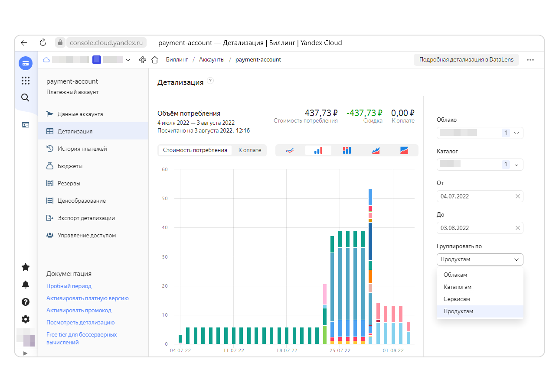Open Данные аккаунта section
Screen dimensions: 559x392
pos(93,114)
